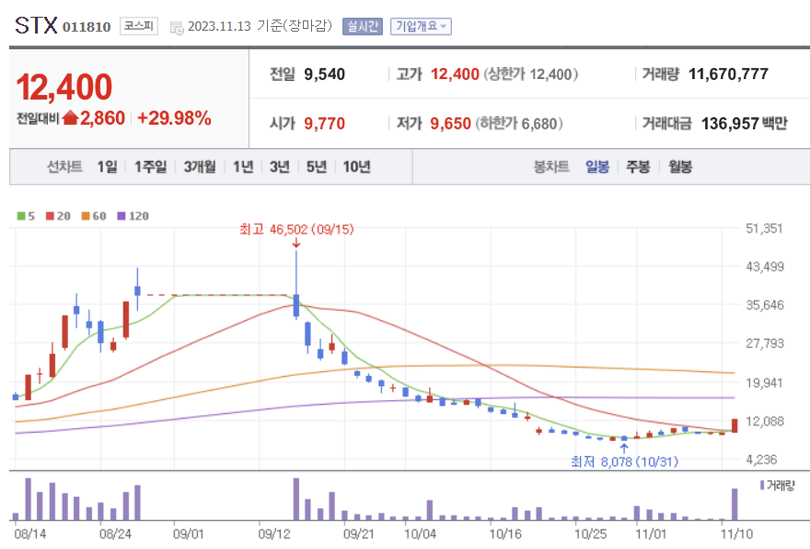Click the 하한가 6,680 lower limit text
This screenshot has width=810, height=549.
519,123
